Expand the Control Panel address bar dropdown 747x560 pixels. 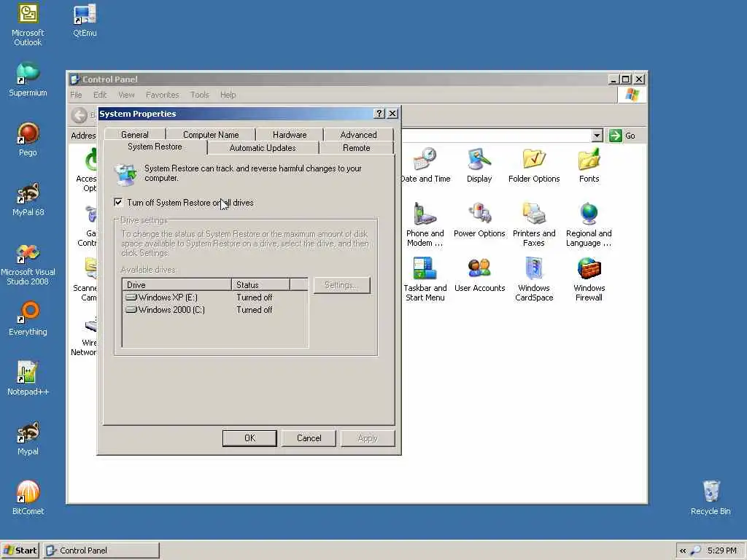[597, 136]
